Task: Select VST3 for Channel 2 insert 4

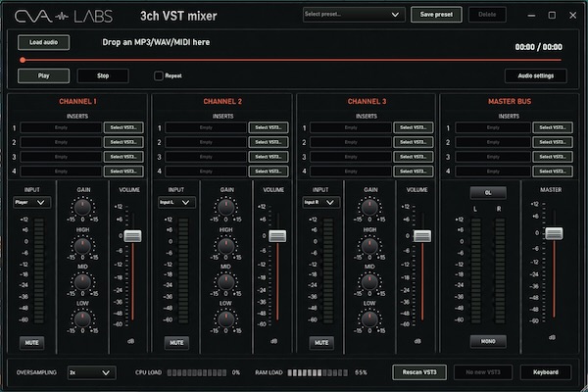Action: (269, 171)
